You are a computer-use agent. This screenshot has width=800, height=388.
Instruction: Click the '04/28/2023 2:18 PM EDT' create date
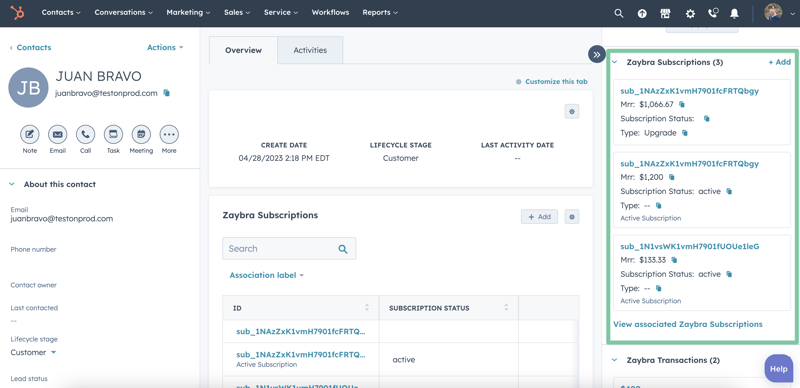pyautogui.click(x=284, y=158)
